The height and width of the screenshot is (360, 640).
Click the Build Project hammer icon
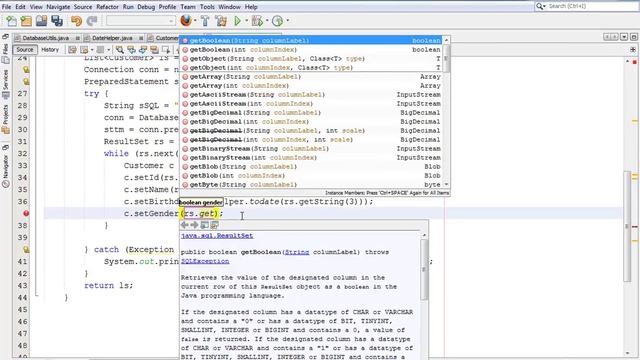click(205, 21)
